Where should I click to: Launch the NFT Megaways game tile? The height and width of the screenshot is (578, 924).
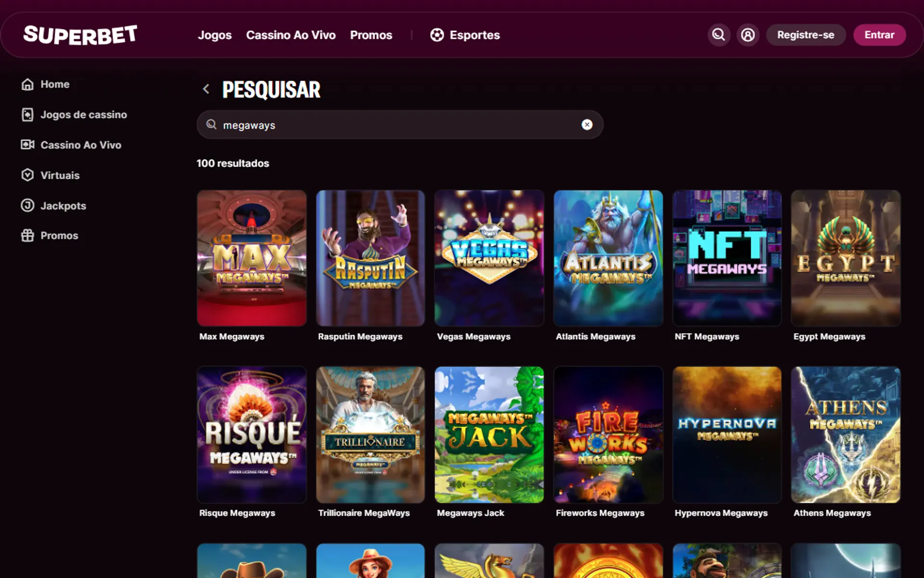pyautogui.click(x=727, y=258)
